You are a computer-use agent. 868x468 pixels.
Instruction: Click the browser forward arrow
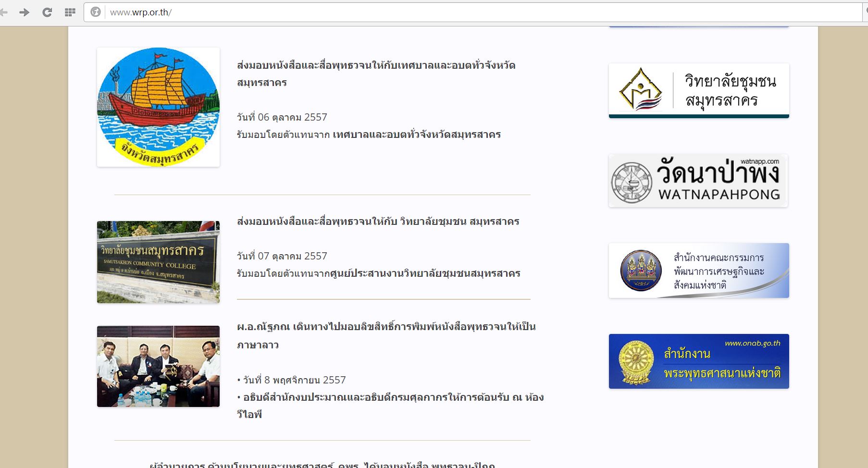tap(24, 12)
